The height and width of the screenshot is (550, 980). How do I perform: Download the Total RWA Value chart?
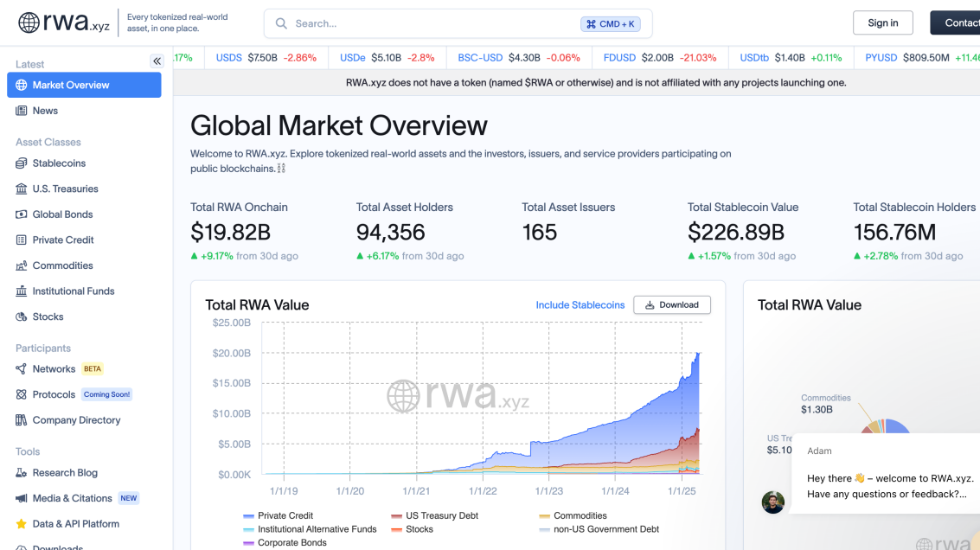(672, 305)
